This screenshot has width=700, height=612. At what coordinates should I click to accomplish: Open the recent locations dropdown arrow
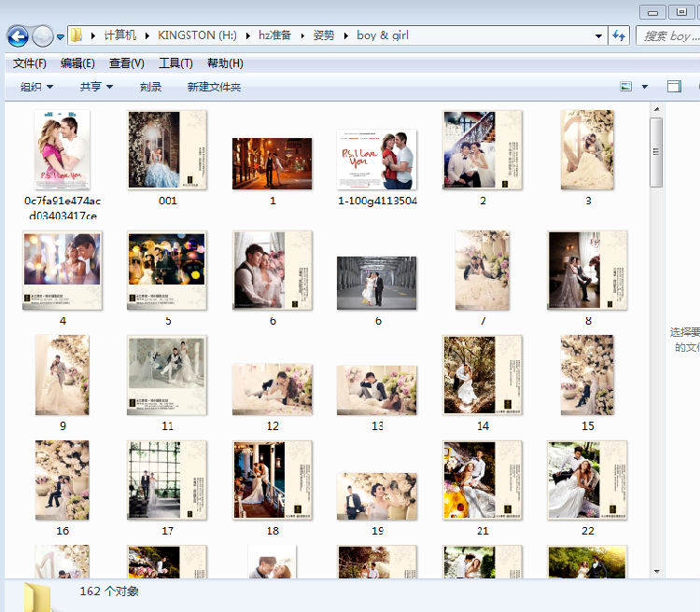61,37
